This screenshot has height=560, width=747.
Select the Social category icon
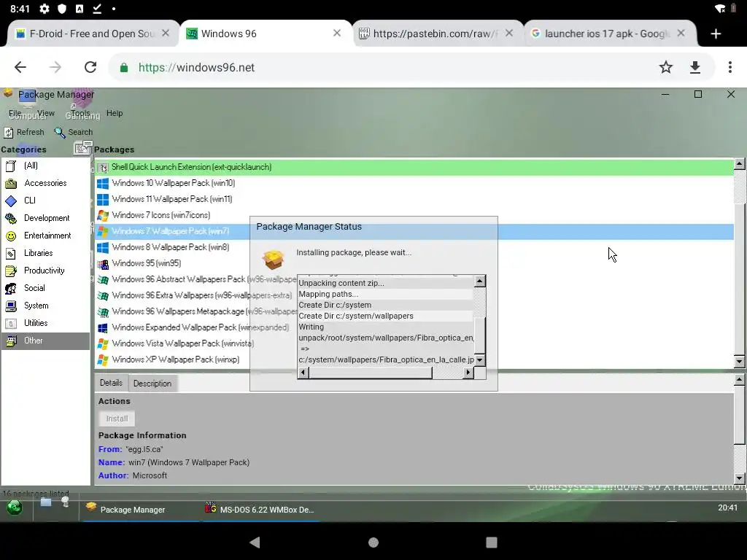[x=11, y=288]
